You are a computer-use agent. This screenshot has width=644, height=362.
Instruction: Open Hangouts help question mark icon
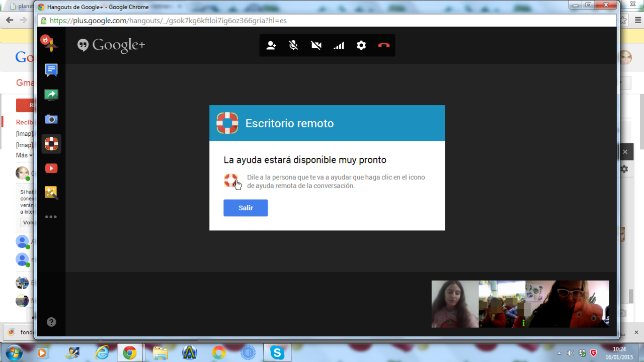[x=51, y=322]
